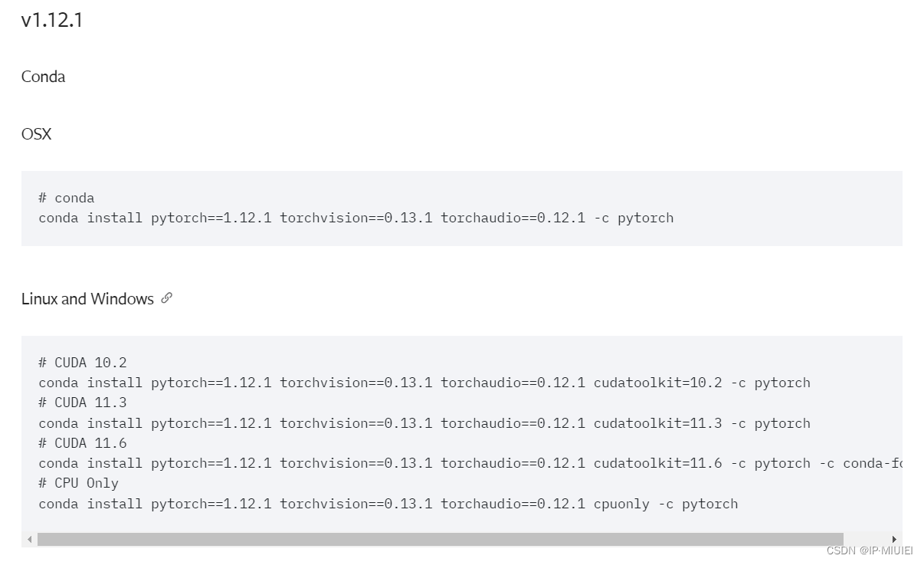Click the cpuonly install command line

[388, 504]
